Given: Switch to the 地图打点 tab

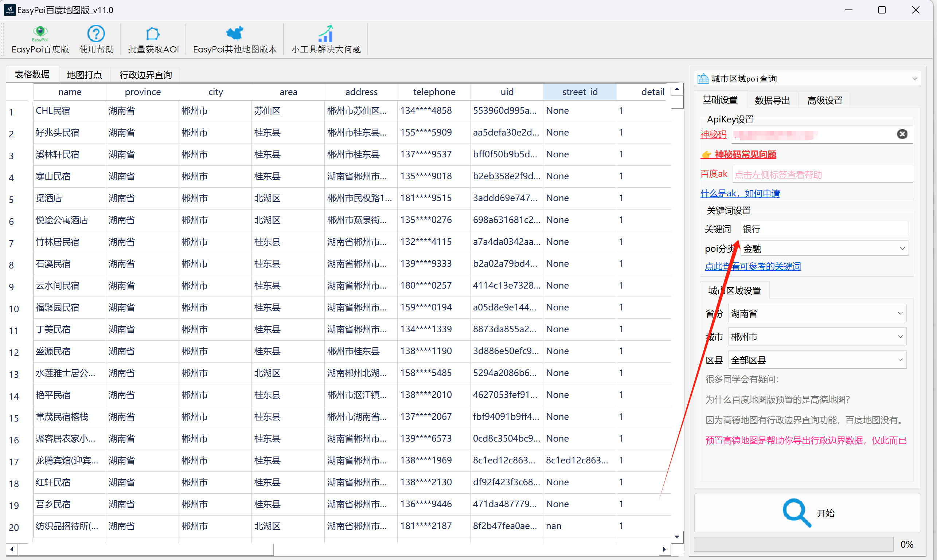Looking at the screenshot, I should pos(85,75).
